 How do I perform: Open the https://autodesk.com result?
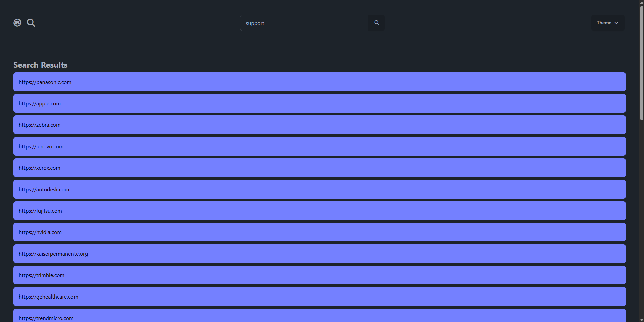[x=319, y=189]
